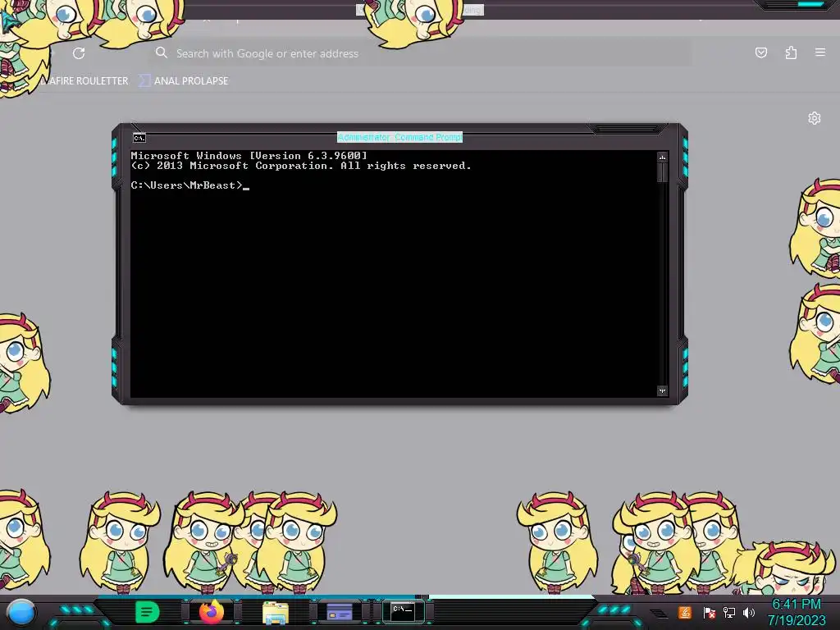The height and width of the screenshot is (630, 840).
Task: Open File Explorer from the taskbar
Action: click(x=276, y=612)
